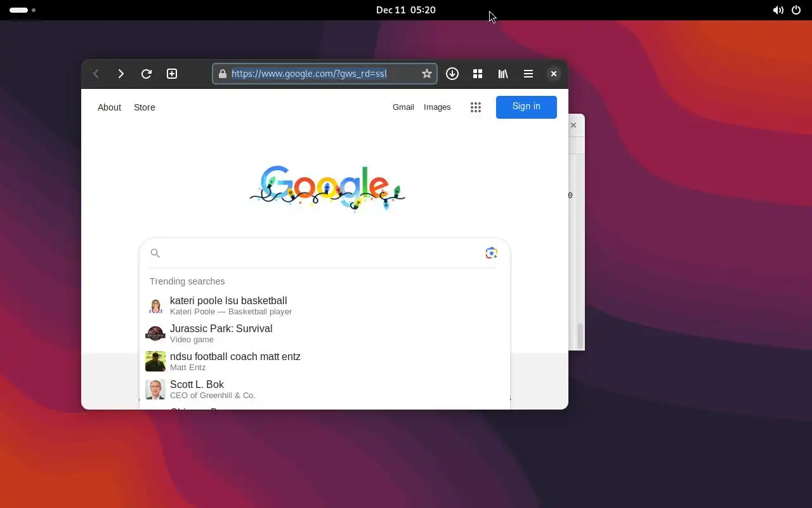Click the magnifier icon in search box
The height and width of the screenshot is (508, 812).
[155, 253]
